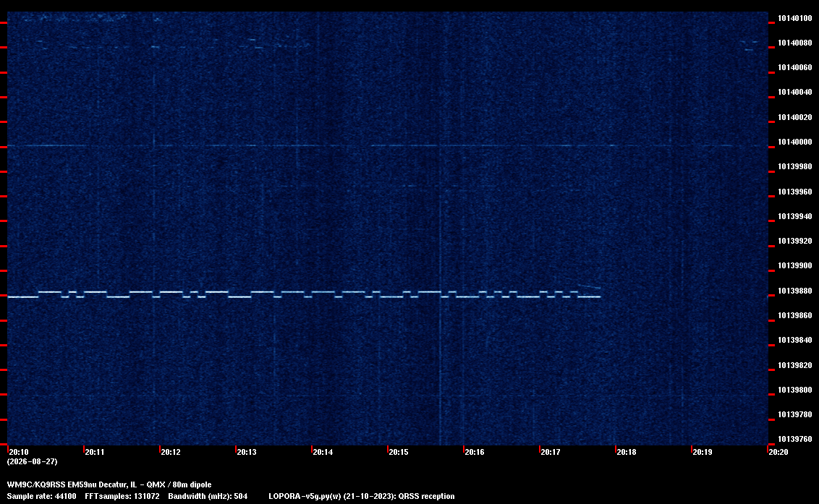Click the 10139980 frequency label
Image resolution: width=819 pixels, height=504 pixels.
795,166
